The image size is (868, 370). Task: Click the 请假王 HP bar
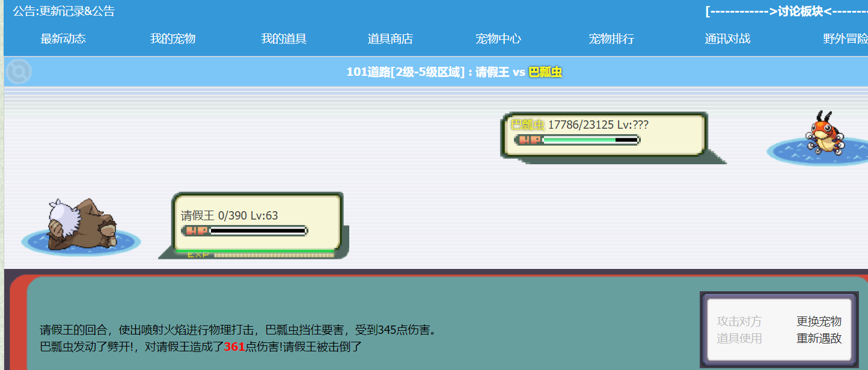tap(244, 230)
